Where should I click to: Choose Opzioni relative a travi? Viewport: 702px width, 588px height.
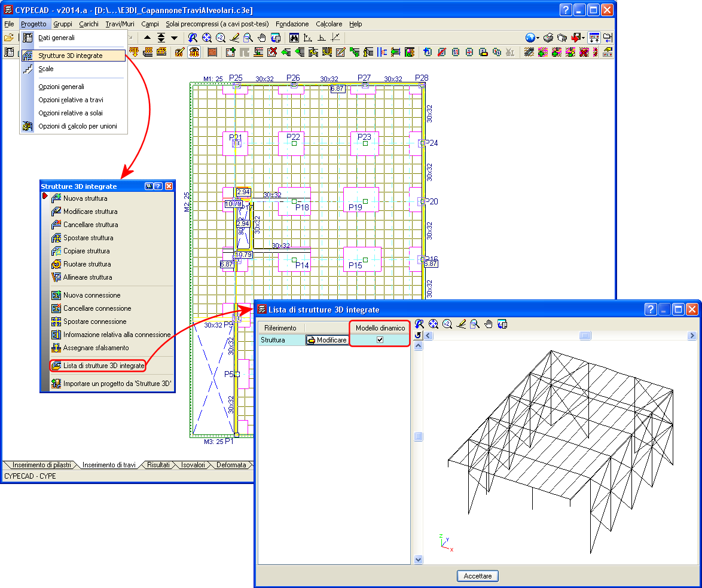tap(74, 100)
